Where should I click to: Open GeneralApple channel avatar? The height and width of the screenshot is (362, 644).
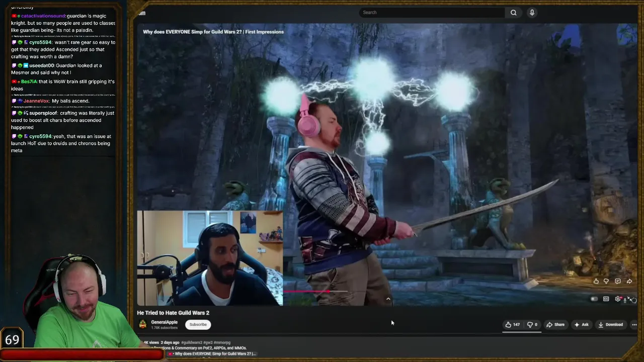pyautogui.click(x=143, y=325)
